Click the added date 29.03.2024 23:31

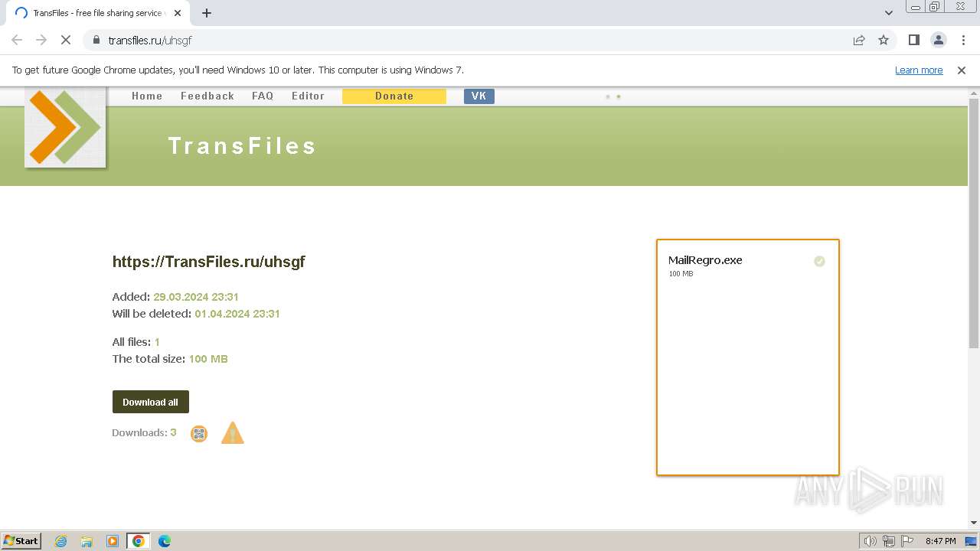pyautogui.click(x=196, y=297)
